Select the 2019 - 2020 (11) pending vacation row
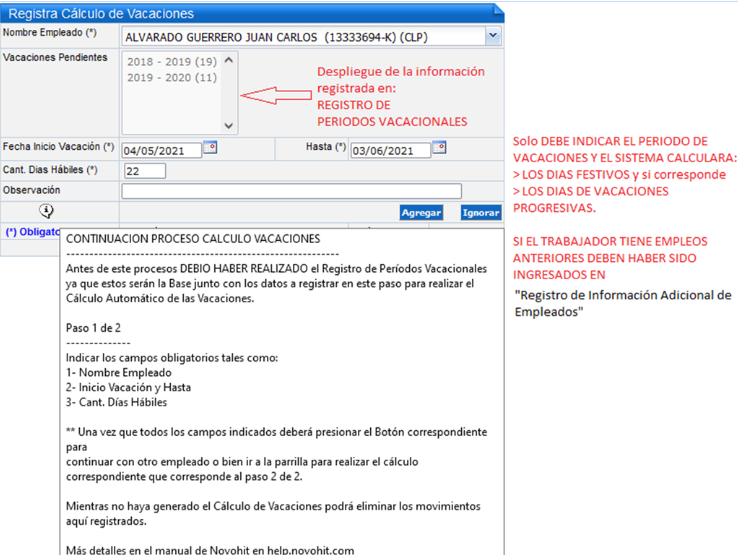The height and width of the screenshot is (555, 738). pyautogui.click(x=172, y=78)
